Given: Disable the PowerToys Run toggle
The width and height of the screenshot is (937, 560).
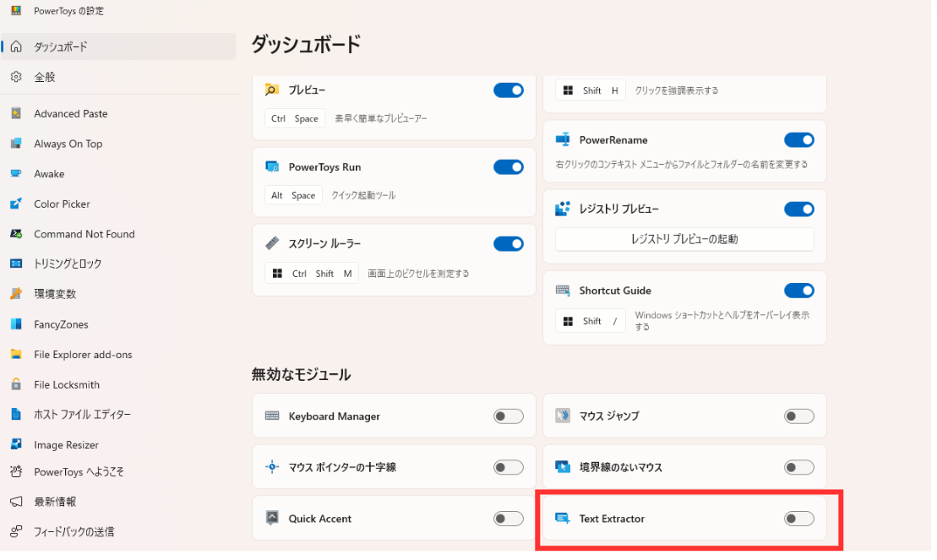Looking at the screenshot, I should click(x=509, y=166).
